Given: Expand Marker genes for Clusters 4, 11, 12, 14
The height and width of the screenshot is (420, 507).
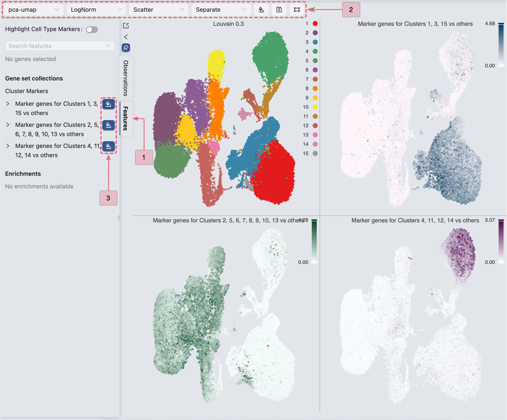Looking at the screenshot, I should point(7,146).
